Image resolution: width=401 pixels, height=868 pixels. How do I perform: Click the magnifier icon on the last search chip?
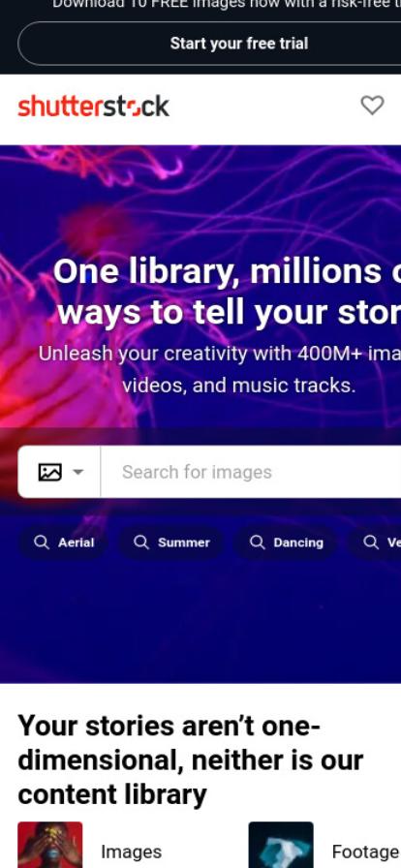(371, 542)
